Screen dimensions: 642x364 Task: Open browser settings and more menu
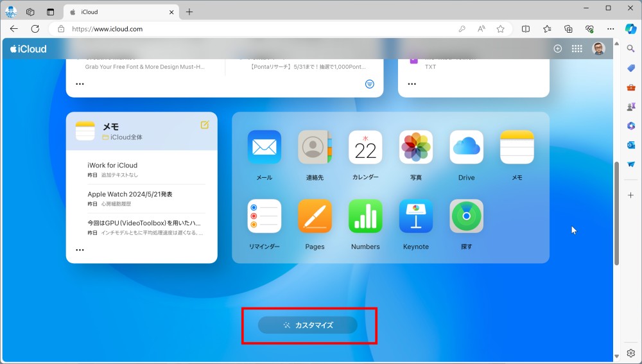coord(611,29)
